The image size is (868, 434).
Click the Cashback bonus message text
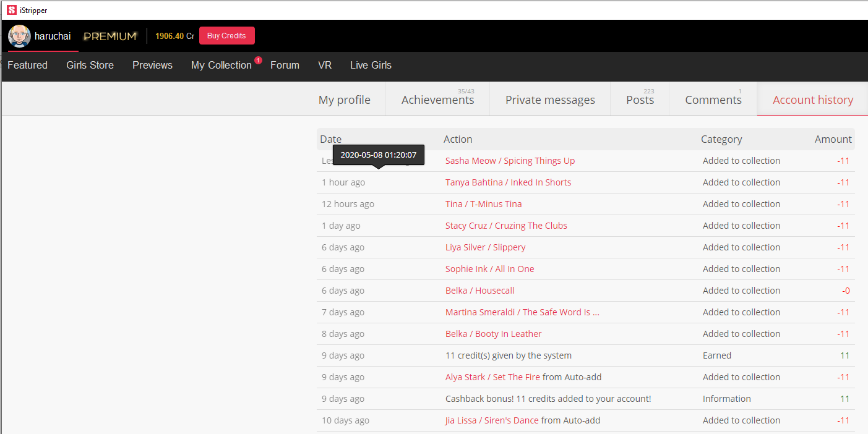tap(548, 399)
